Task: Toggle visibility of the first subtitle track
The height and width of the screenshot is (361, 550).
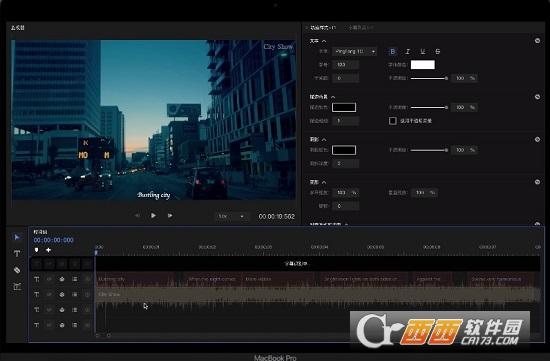Action: point(49,279)
